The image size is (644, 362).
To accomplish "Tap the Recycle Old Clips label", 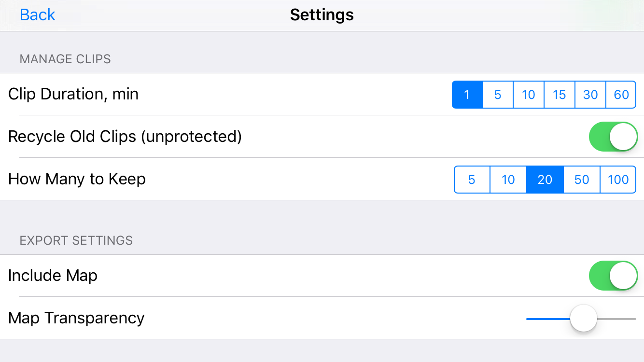I will click(125, 137).
